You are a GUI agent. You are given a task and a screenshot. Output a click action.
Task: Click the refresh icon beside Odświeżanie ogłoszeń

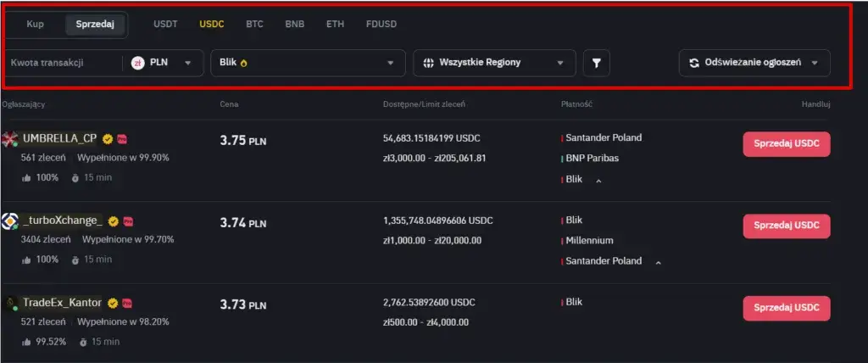(x=694, y=63)
